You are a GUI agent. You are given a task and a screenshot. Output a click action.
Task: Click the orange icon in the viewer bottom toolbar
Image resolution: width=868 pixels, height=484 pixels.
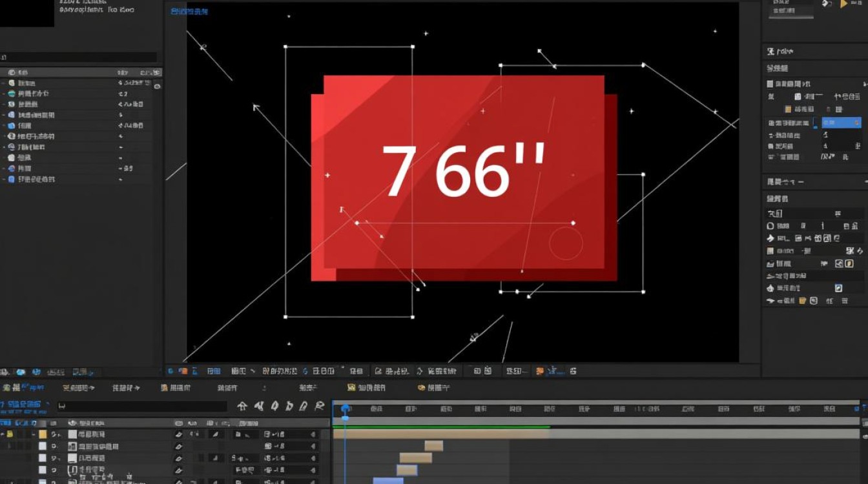pos(183,371)
